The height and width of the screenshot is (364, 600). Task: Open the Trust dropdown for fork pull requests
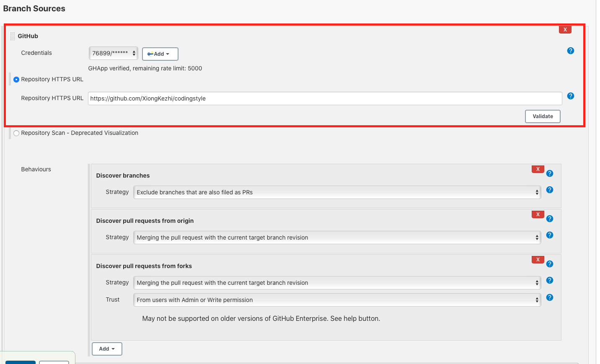click(x=336, y=300)
